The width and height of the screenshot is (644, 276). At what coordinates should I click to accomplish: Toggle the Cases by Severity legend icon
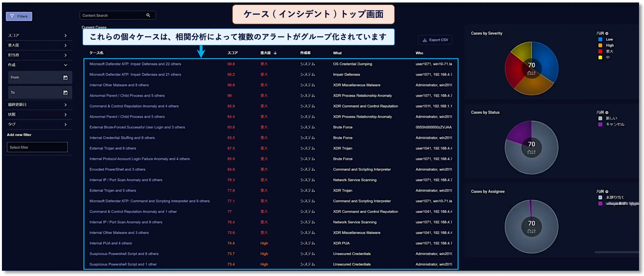pos(607,33)
